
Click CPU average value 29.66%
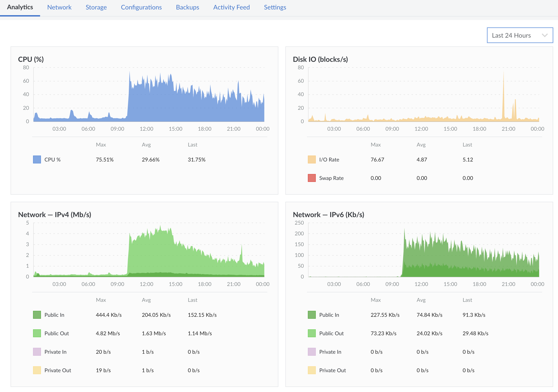[x=151, y=159]
